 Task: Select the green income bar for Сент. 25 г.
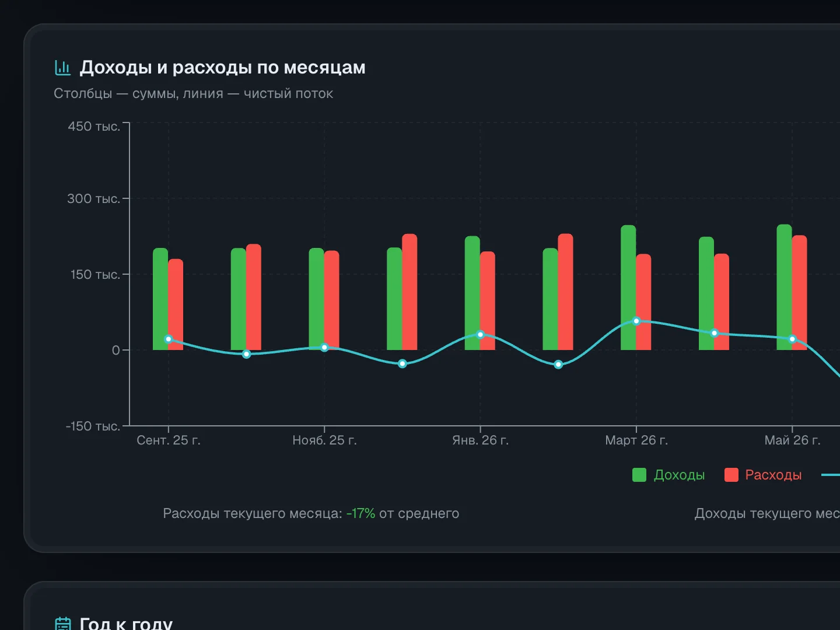coord(160,299)
